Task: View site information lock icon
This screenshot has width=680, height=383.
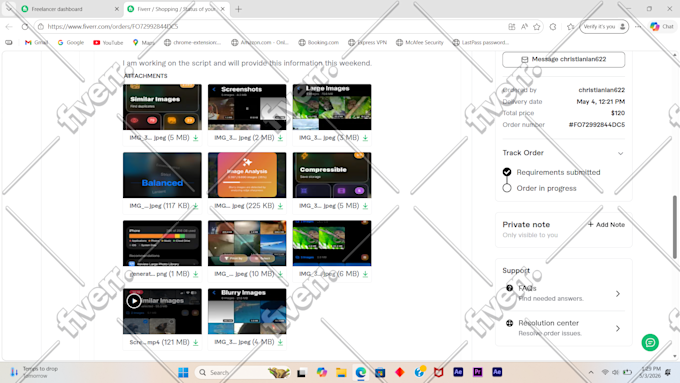Action: tap(41, 26)
